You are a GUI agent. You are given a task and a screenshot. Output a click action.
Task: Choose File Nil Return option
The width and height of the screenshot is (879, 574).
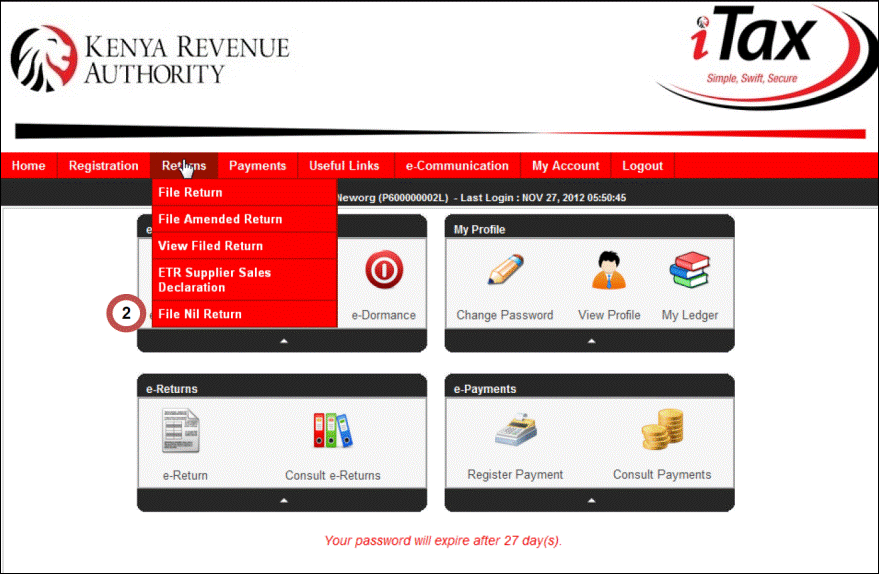[x=244, y=314]
